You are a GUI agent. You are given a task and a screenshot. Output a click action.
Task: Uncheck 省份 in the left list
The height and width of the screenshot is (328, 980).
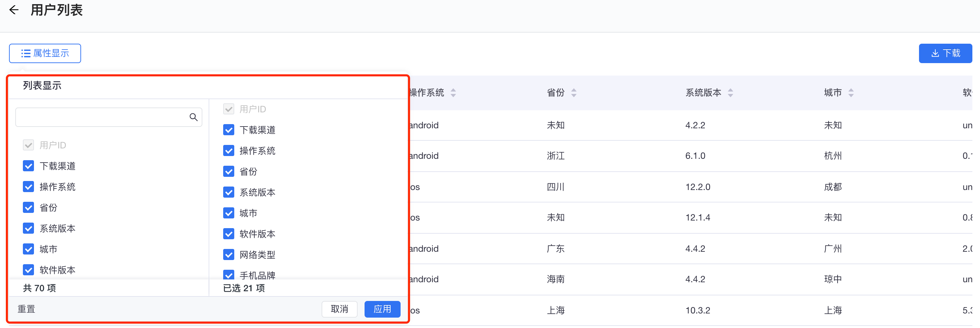coord(28,207)
